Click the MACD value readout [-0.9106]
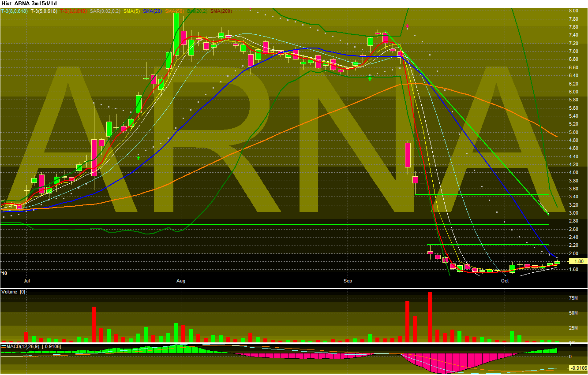The width and height of the screenshot is (588, 375). click(51, 346)
